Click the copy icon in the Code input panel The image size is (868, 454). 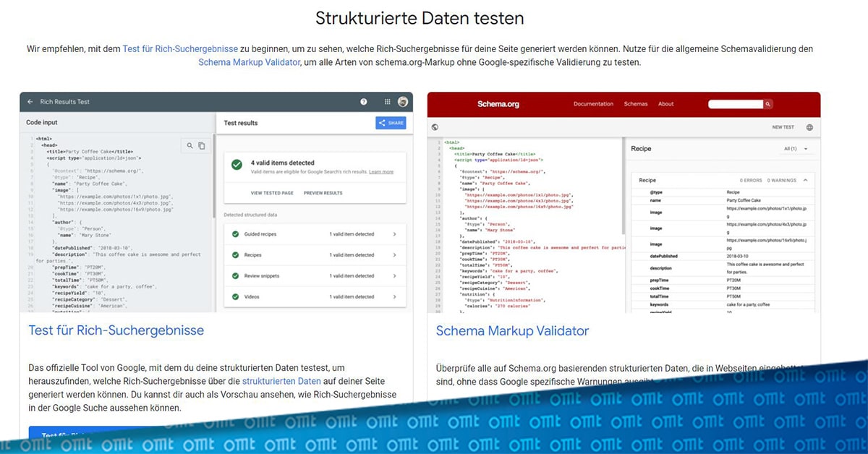[201, 145]
